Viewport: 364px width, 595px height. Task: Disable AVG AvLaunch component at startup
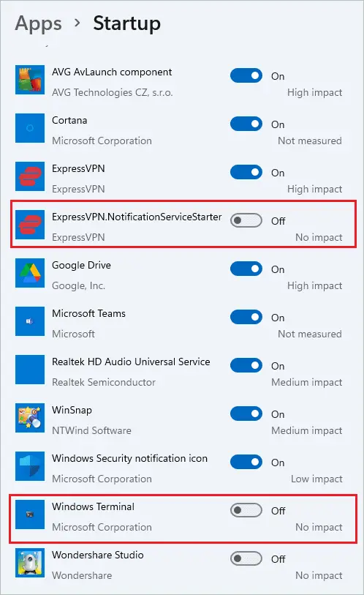246,75
